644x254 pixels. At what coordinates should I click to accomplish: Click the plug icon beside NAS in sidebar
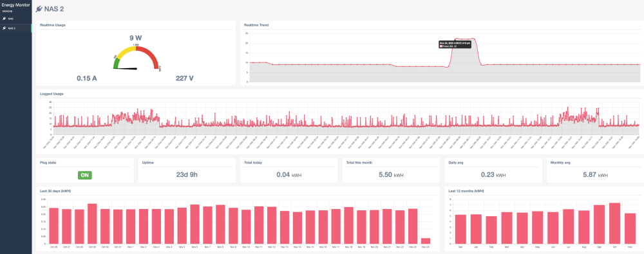click(4, 19)
